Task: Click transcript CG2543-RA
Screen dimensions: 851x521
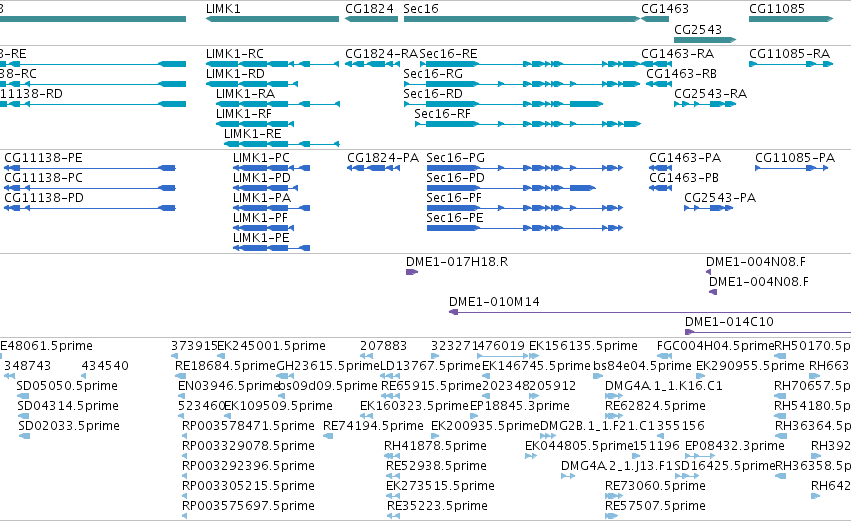Action: (x=705, y=104)
